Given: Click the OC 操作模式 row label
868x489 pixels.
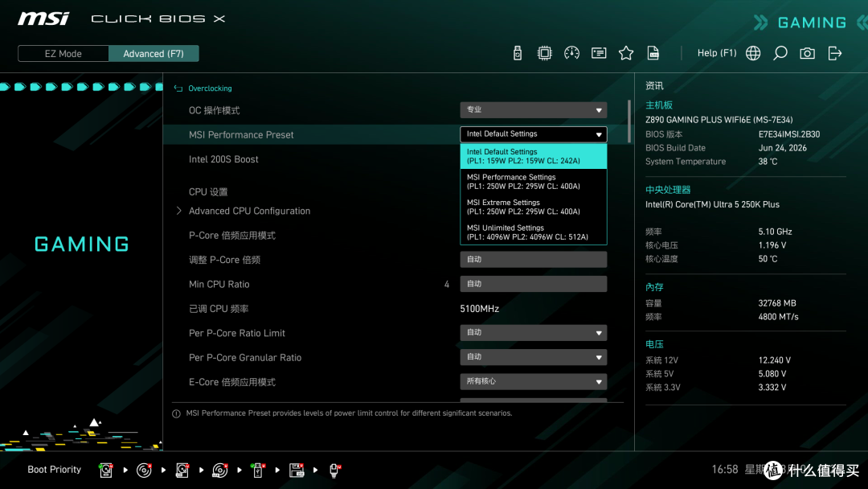Looking at the screenshot, I should 215,110.
